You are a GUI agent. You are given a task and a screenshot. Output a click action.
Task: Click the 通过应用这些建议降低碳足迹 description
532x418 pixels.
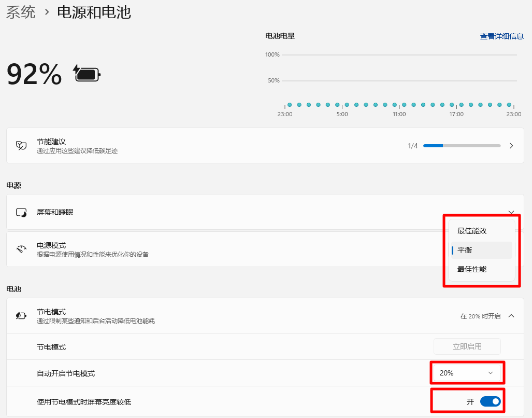click(x=77, y=151)
